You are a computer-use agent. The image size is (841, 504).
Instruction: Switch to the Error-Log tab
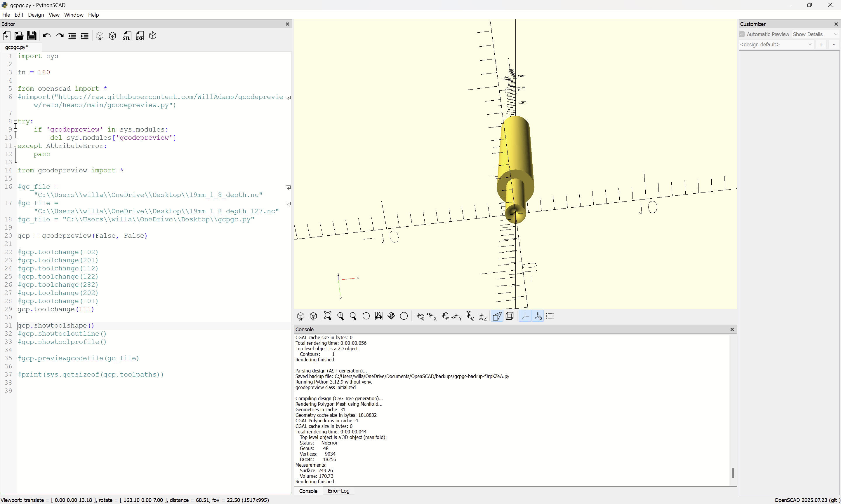pos(338,491)
